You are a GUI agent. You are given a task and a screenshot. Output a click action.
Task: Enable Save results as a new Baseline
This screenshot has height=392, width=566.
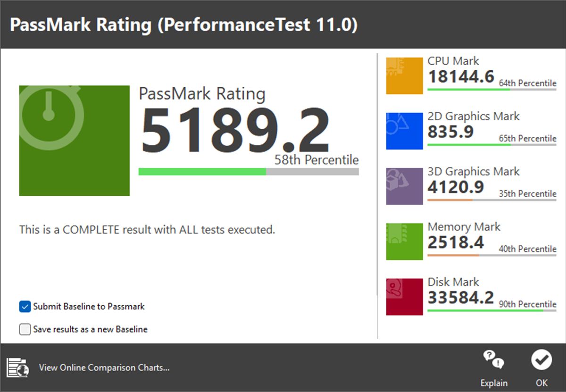tap(25, 329)
